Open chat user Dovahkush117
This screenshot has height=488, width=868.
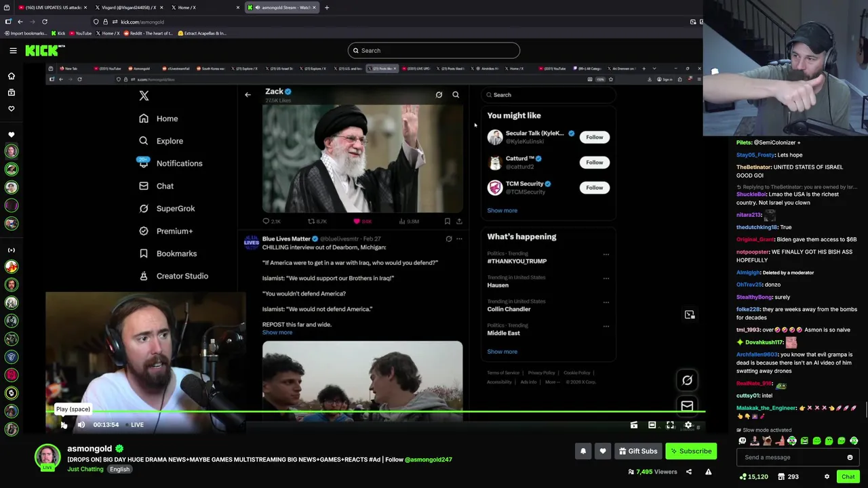[x=764, y=342]
